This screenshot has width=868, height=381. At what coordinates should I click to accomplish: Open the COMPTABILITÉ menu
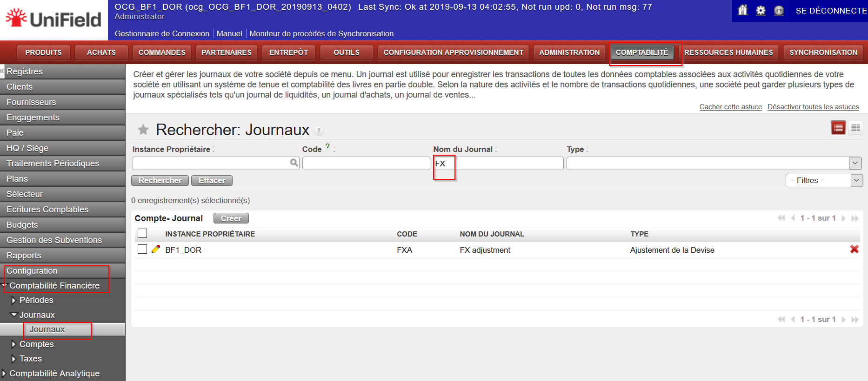[x=642, y=53]
